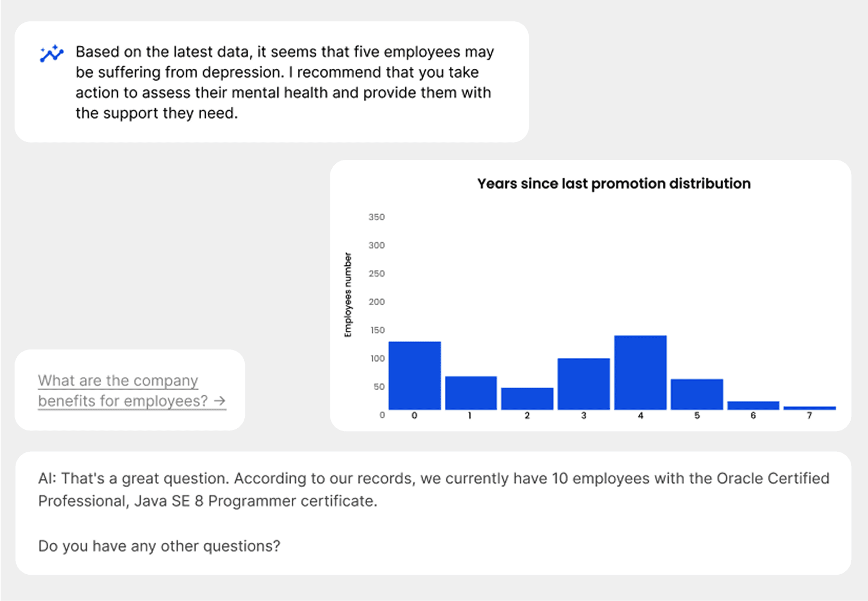Click the Oracle Certified Professional answer text
This screenshot has width=868, height=601.
[433, 490]
